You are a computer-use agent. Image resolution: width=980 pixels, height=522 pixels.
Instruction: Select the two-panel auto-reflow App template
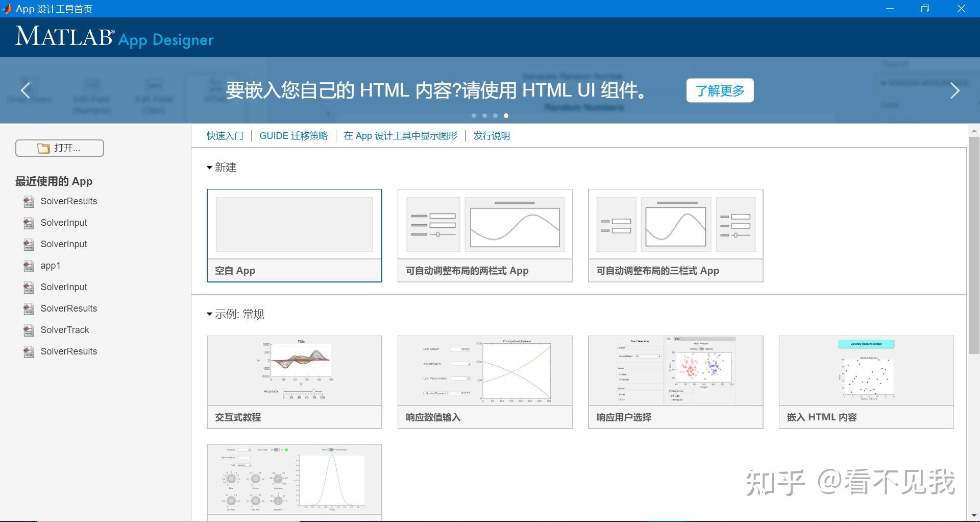click(484, 235)
